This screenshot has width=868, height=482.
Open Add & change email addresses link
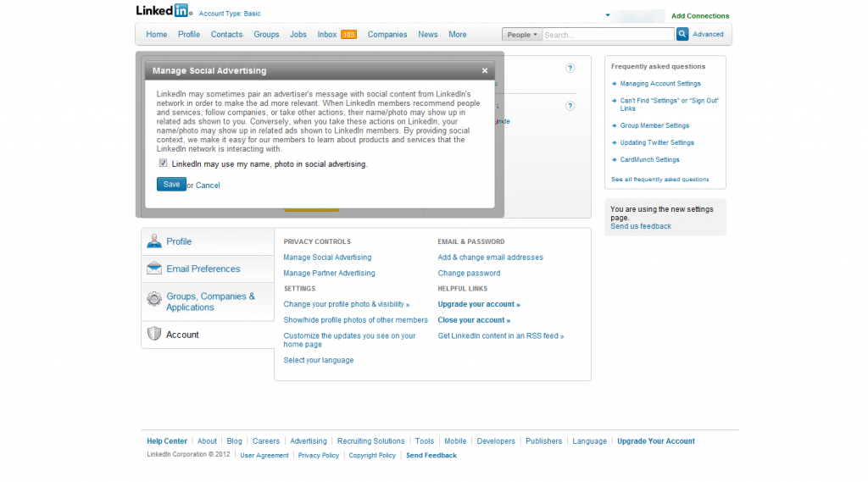tap(491, 258)
